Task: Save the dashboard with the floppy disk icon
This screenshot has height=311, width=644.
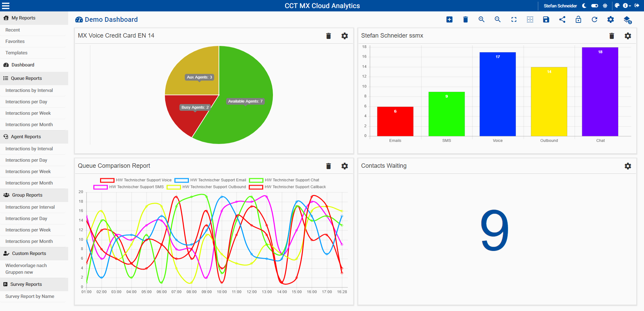Action: [546, 19]
